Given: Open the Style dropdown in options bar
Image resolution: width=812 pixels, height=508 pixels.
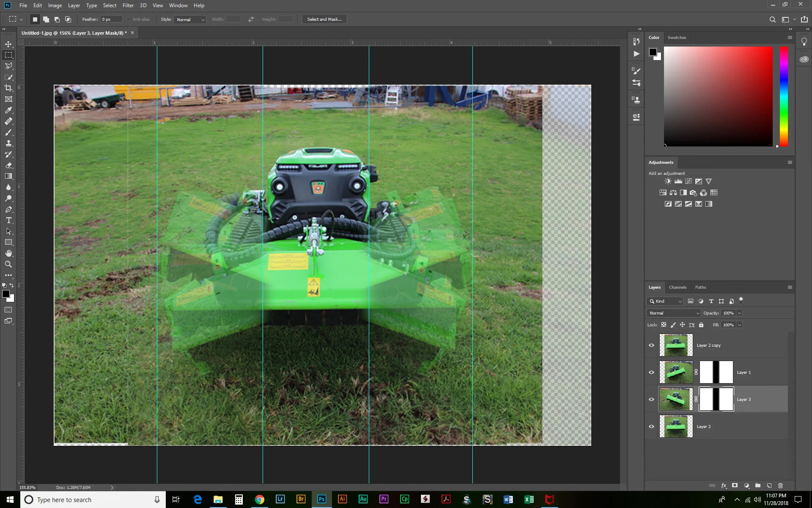Looking at the screenshot, I should point(190,19).
